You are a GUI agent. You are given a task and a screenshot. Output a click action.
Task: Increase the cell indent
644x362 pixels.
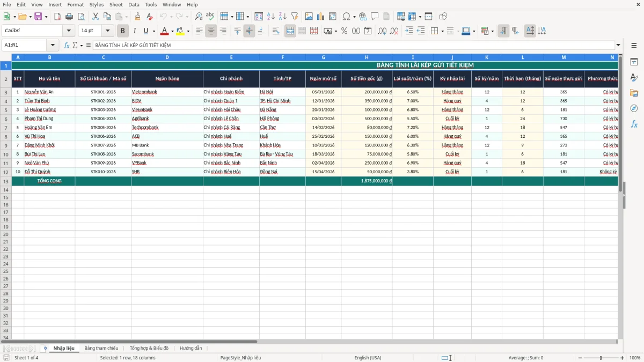pos(409,31)
